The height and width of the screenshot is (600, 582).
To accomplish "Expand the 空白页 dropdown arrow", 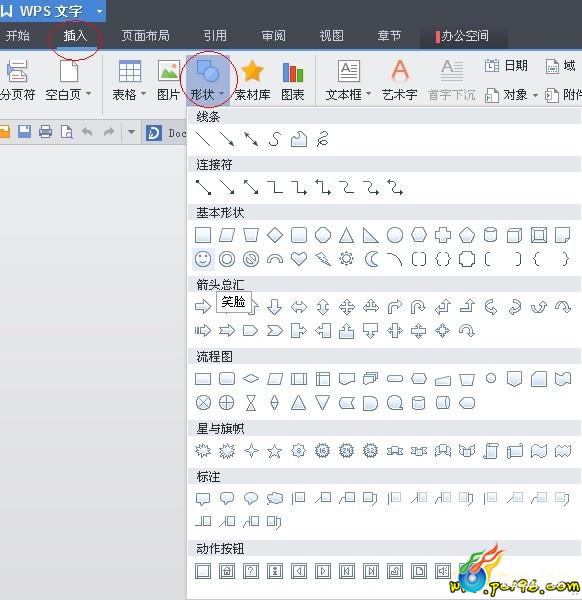I will tap(88, 93).
